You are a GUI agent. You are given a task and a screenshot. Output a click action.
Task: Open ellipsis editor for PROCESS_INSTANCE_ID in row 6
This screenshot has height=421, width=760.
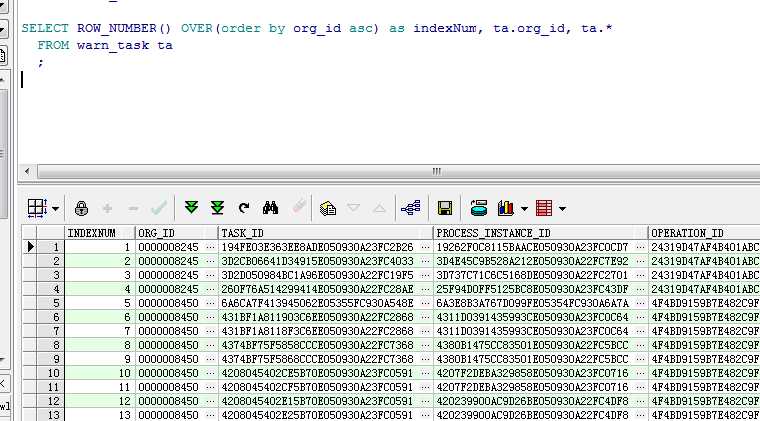coord(640,317)
